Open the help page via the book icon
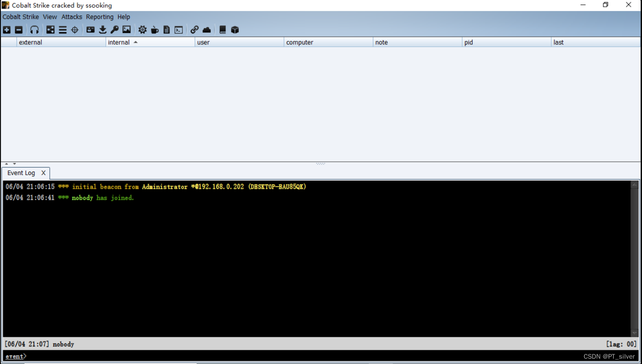The height and width of the screenshot is (364, 642). pyautogui.click(x=222, y=30)
